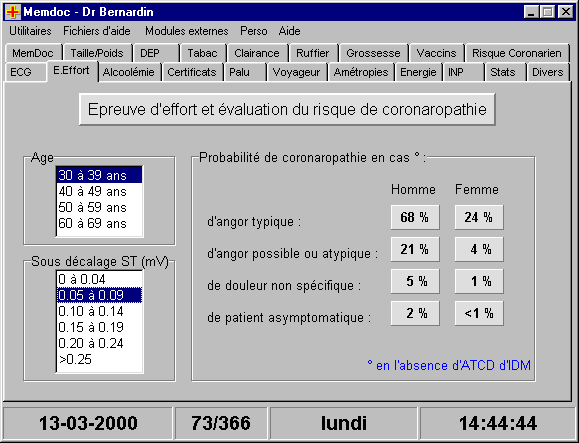This screenshot has width=579, height=443.
Task: Open the Fichiers d'aide menu
Action: pyautogui.click(x=97, y=31)
